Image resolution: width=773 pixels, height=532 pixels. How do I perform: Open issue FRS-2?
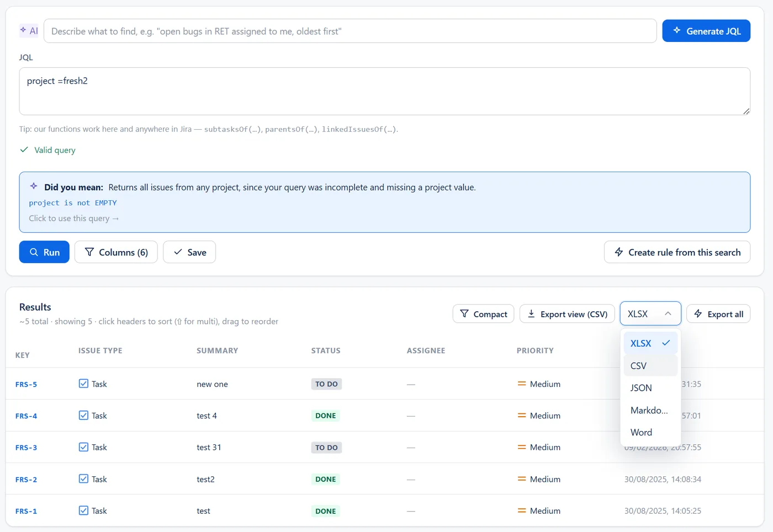(x=26, y=479)
